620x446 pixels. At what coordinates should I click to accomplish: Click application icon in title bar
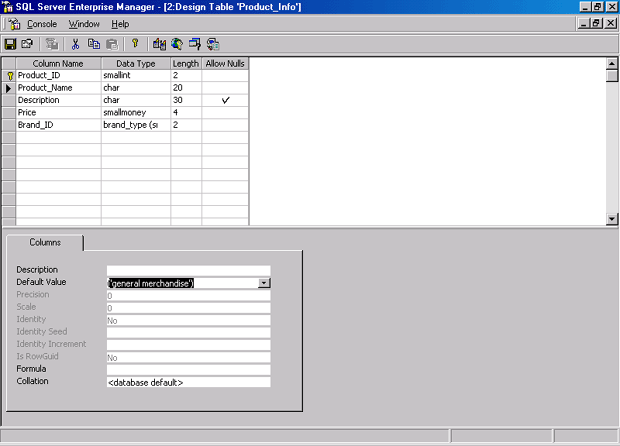(x=7, y=7)
